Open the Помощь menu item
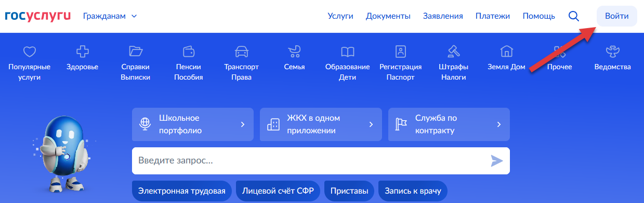The height and width of the screenshot is (203, 644). pos(539,16)
